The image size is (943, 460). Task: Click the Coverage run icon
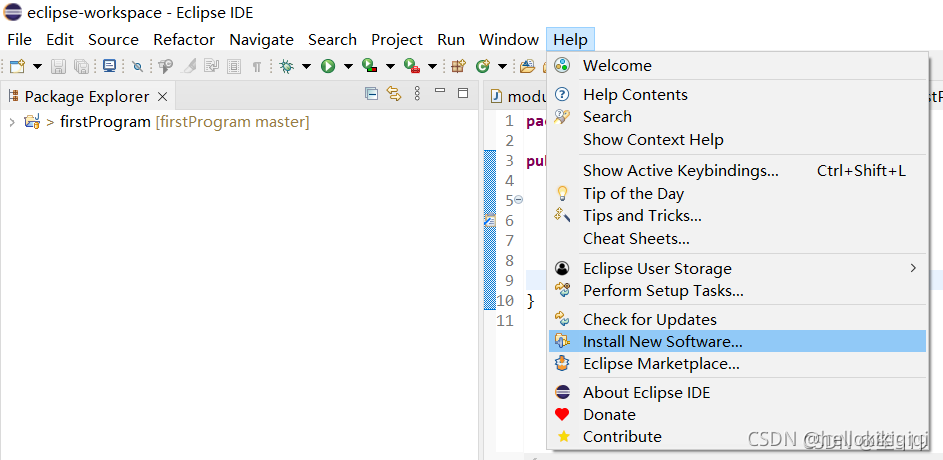tap(369, 66)
